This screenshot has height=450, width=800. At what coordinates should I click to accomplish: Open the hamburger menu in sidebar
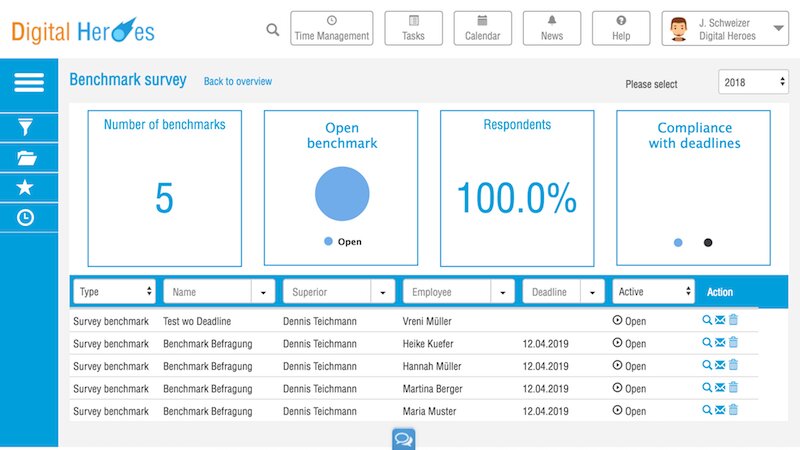point(28,83)
